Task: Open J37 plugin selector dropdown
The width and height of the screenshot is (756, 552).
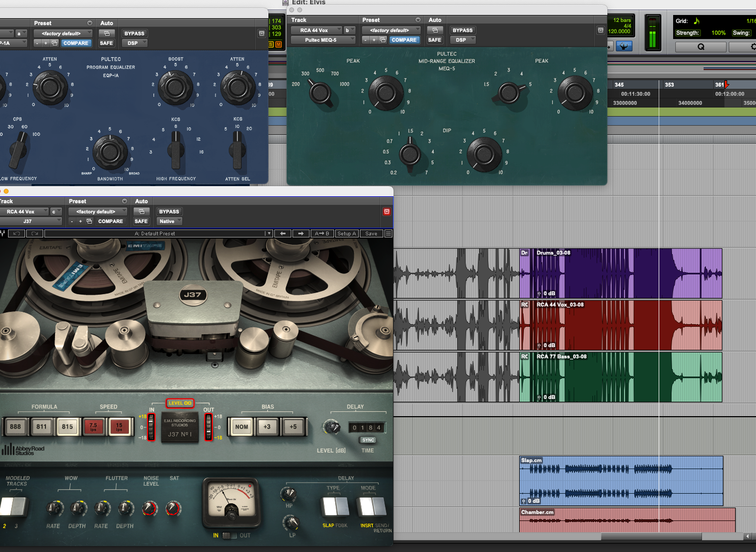Action: click(x=31, y=221)
